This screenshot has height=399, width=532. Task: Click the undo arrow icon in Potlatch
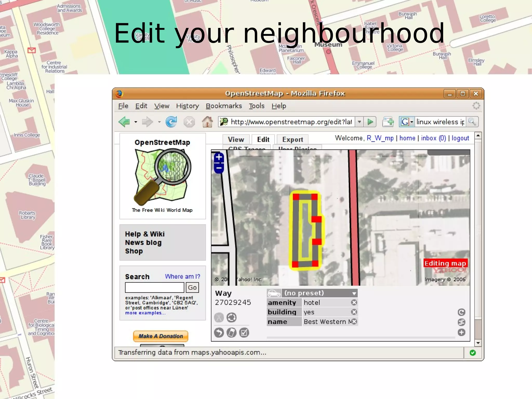(x=219, y=332)
